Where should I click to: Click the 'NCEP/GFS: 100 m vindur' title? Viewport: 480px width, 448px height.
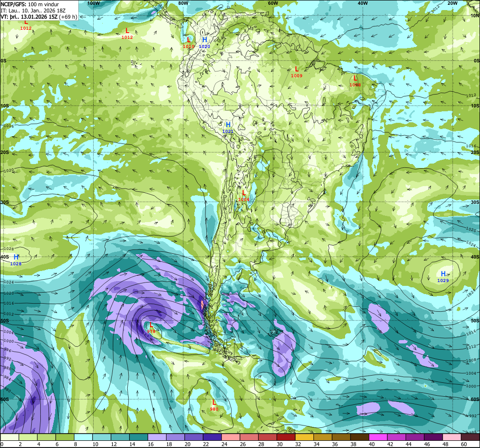click(x=30, y=5)
